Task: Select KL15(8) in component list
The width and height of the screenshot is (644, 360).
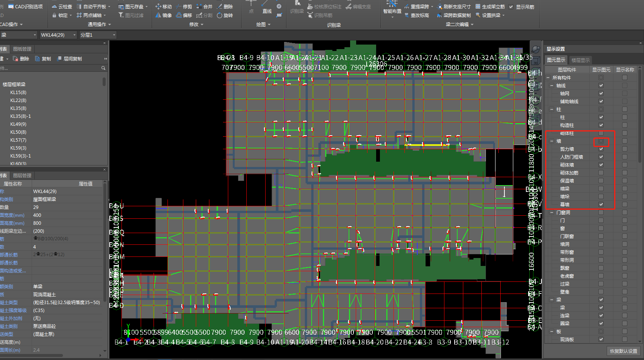Action: point(18,92)
